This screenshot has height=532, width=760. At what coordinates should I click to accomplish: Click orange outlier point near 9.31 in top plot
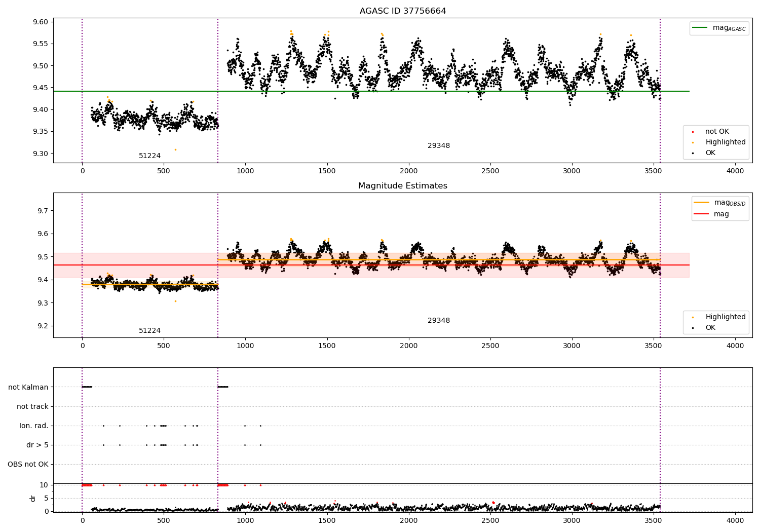[x=175, y=149]
